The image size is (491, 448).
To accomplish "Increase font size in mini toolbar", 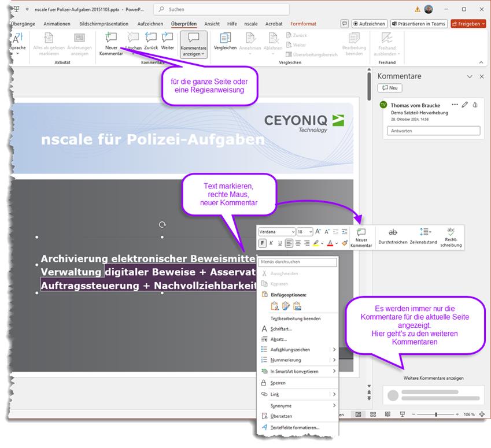I will (x=318, y=232).
